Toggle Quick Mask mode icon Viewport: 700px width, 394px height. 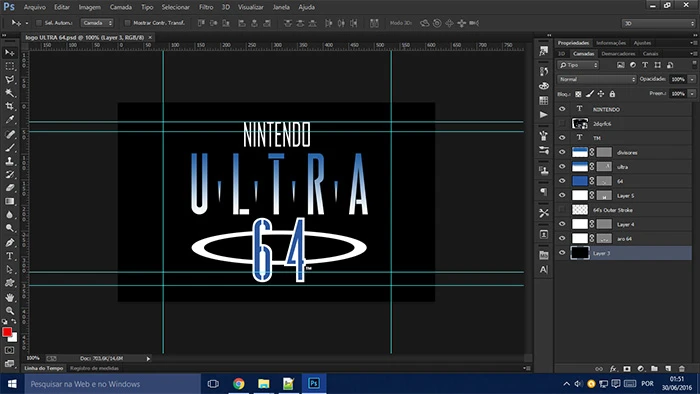(x=9, y=350)
